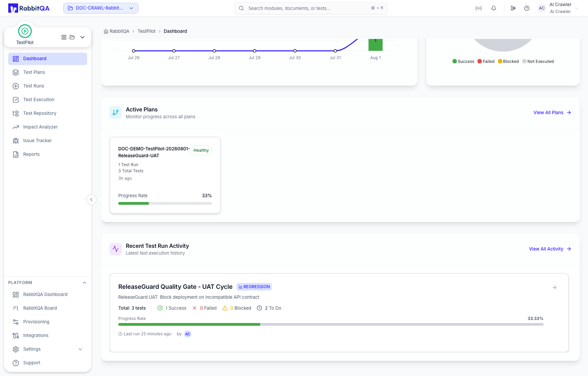Click the Test Execution checkbox icon
Screen dimensions: 588x376
click(x=16, y=99)
